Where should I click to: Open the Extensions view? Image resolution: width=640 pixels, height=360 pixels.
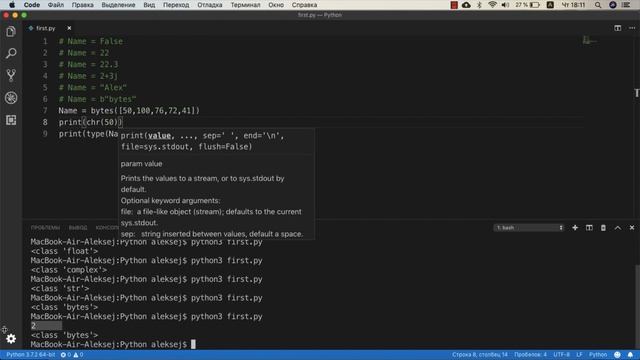coord(11,120)
